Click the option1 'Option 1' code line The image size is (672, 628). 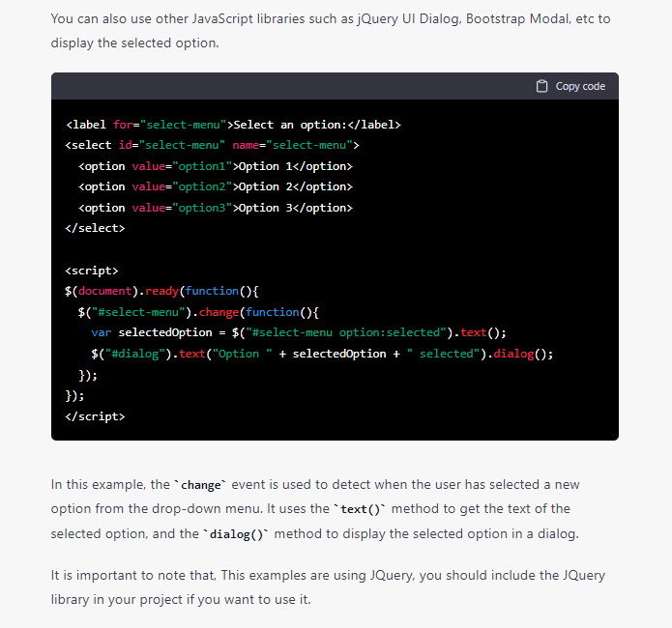[x=216, y=166]
